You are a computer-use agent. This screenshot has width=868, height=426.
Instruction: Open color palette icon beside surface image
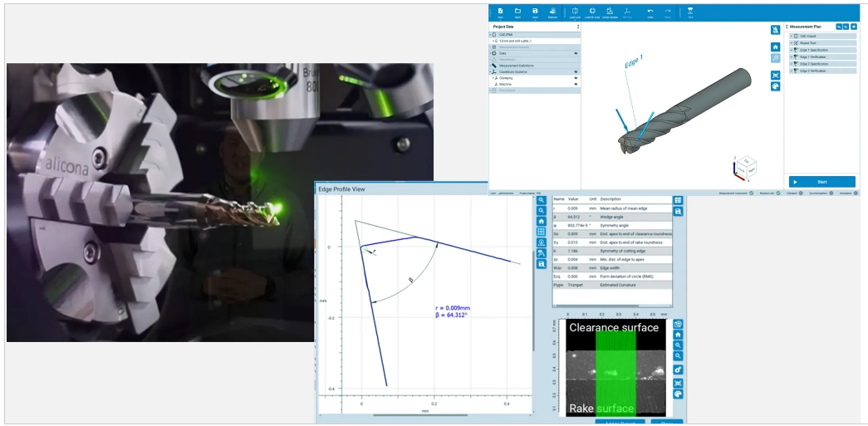click(x=678, y=394)
